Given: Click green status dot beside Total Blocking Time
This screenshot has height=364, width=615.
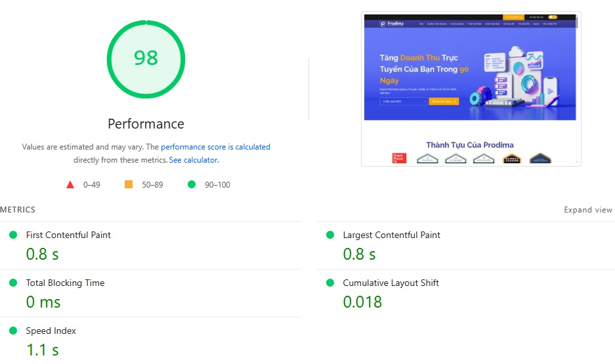Looking at the screenshot, I should click(x=13, y=283).
